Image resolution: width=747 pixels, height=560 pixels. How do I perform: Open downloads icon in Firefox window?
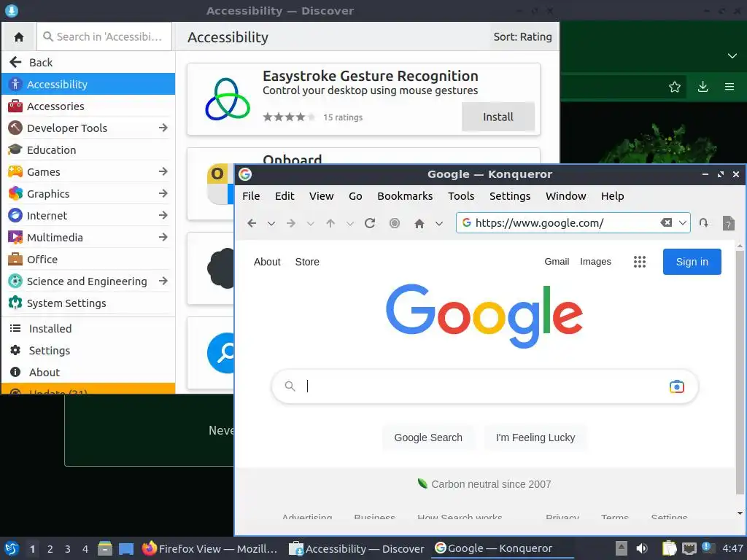(x=703, y=87)
